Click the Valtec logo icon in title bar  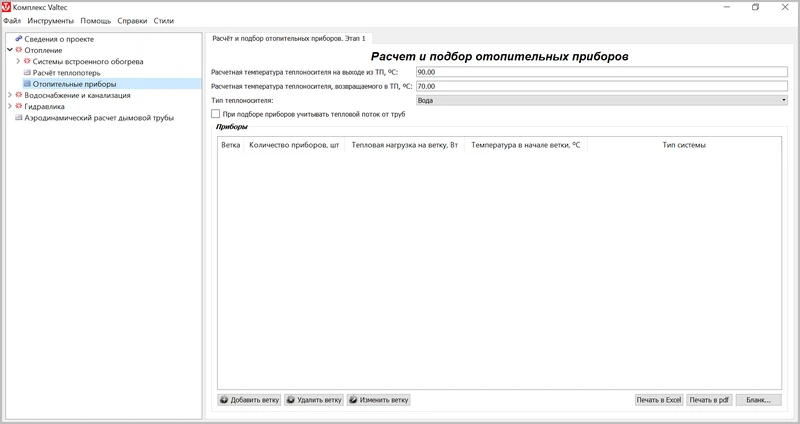[7, 7]
